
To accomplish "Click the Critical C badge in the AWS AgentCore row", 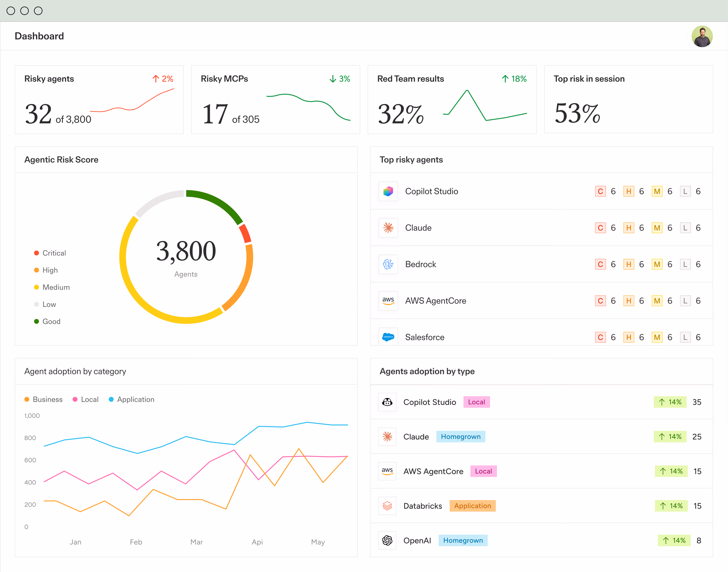I will (x=600, y=301).
